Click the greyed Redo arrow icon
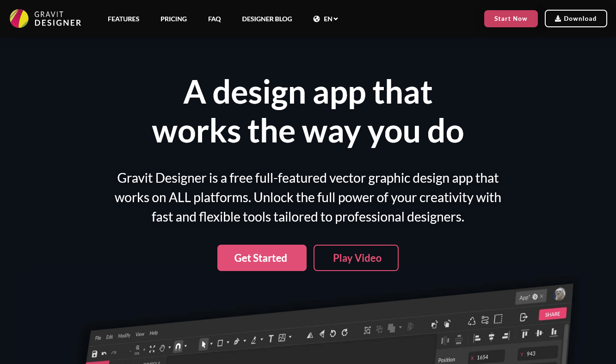This screenshot has width=616, height=364. coord(114,352)
